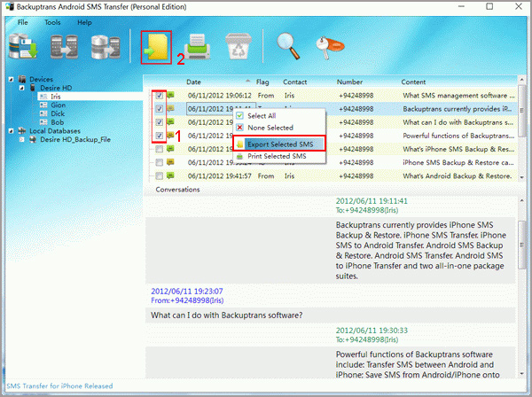
Task: Select the Iris contact in tree
Action: 56,97
